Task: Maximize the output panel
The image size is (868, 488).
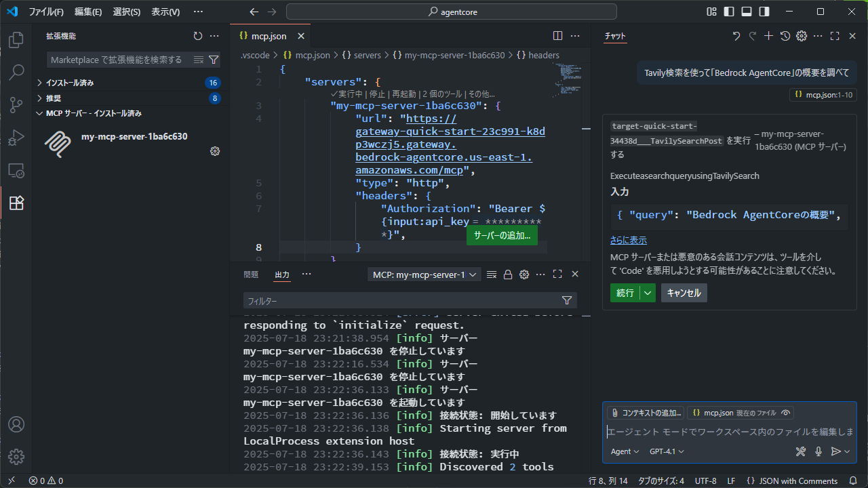Action: coord(557,274)
